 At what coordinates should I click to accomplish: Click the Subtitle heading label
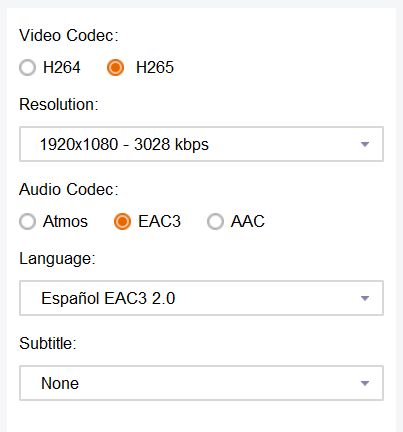(x=48, y=343)
